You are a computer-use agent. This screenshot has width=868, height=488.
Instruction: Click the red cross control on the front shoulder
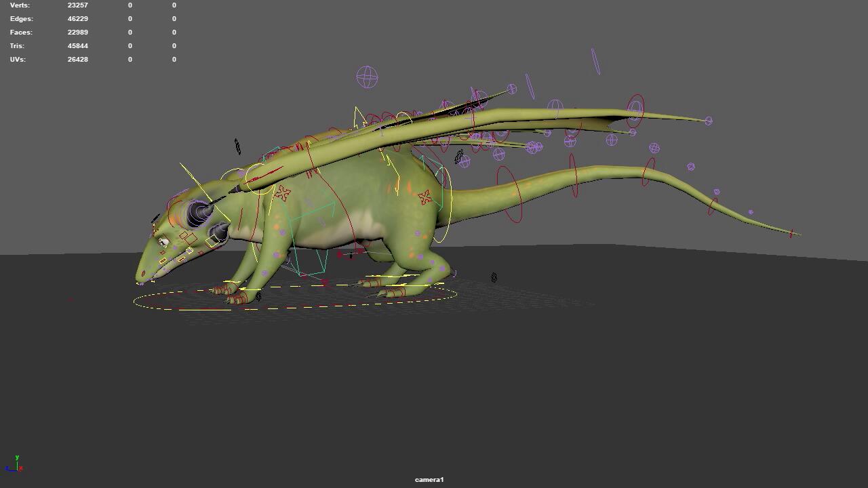click(282, 194)
